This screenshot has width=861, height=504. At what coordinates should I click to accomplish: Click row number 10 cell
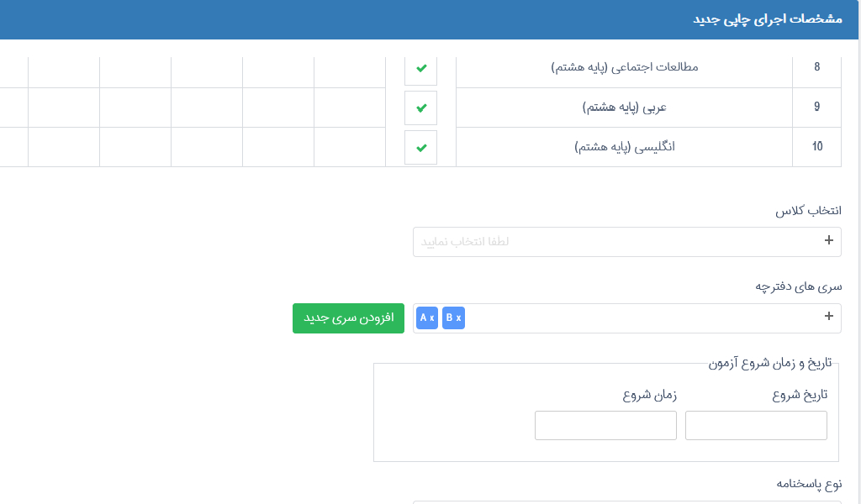[816, 147]
